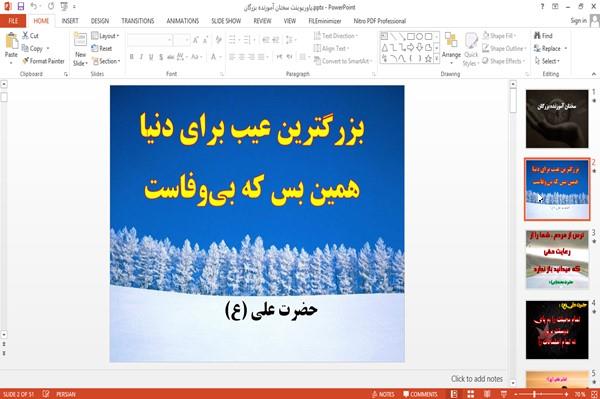Open the Select dropdown in Editing
Image resolution: width=600 pixels, height=399 pixels.
[x=547, y=61]
